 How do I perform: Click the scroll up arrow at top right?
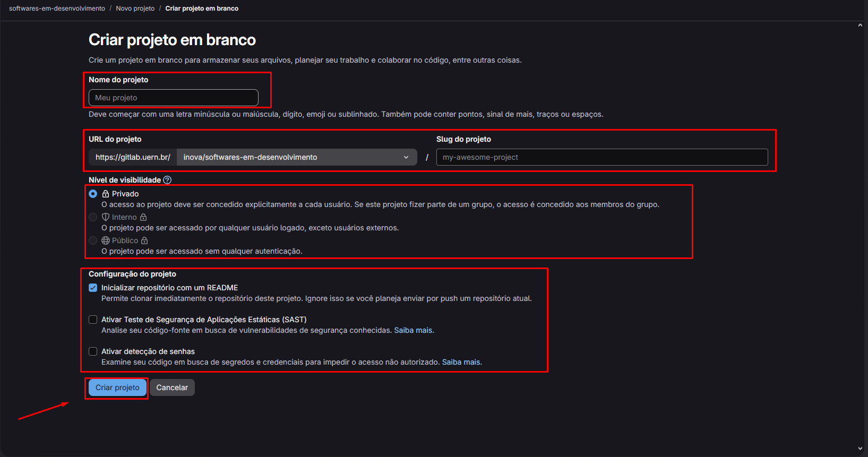(x=860, y=25)
